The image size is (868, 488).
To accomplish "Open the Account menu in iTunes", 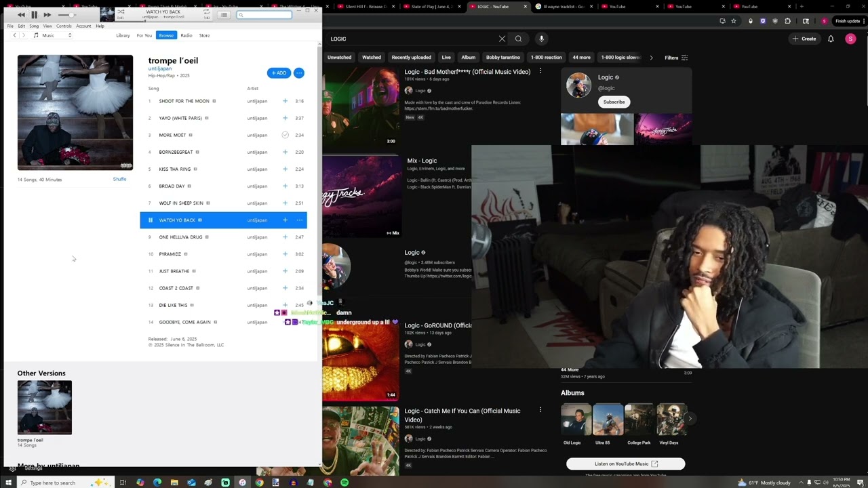I will [x=83, y=26].
